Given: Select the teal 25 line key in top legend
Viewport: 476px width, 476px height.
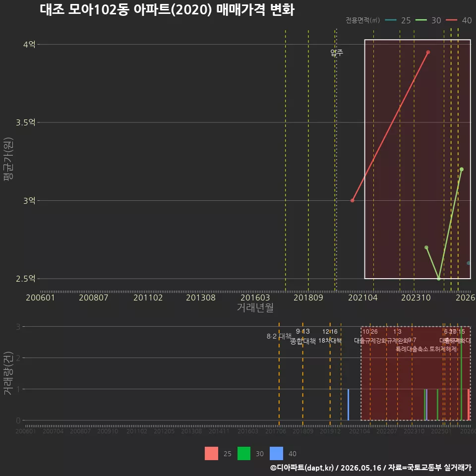Looking at the screenshot, I should point(391,20).
